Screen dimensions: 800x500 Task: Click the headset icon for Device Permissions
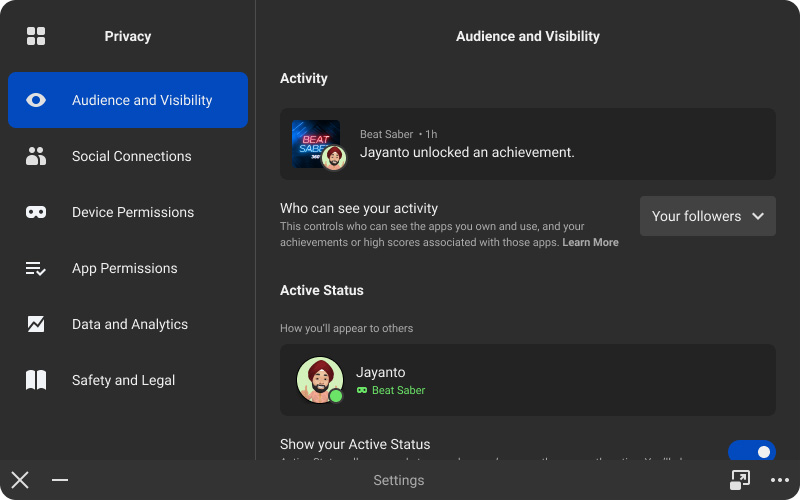pos(36,212)
